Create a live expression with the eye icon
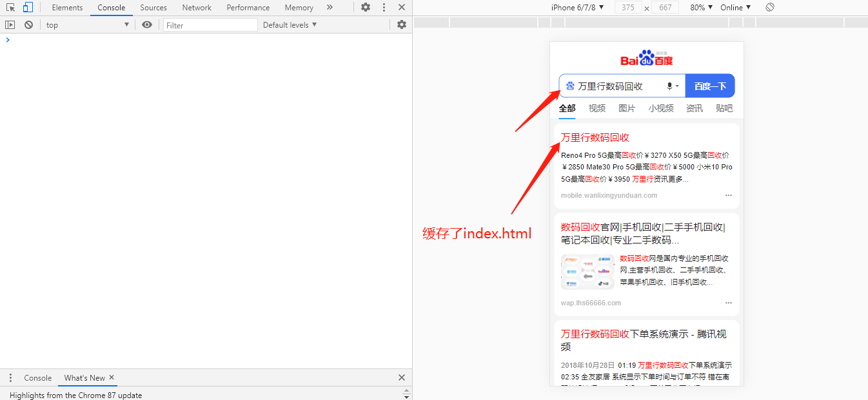 click(147, 24)
